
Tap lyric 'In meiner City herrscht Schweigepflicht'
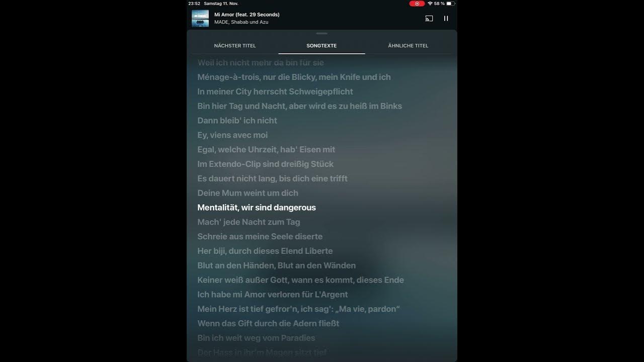tap(275, 92)
